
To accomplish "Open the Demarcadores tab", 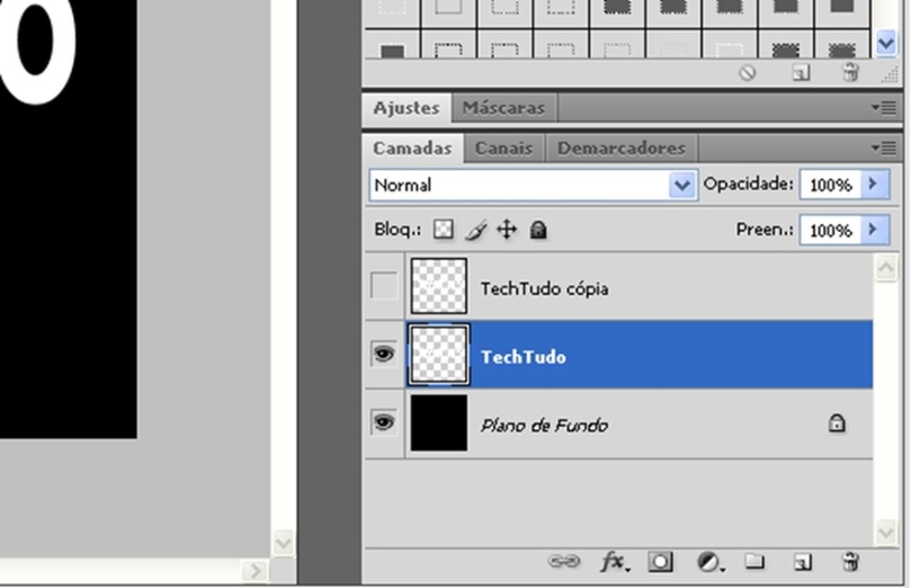I will pyautogui.click(x=621, y=149).
